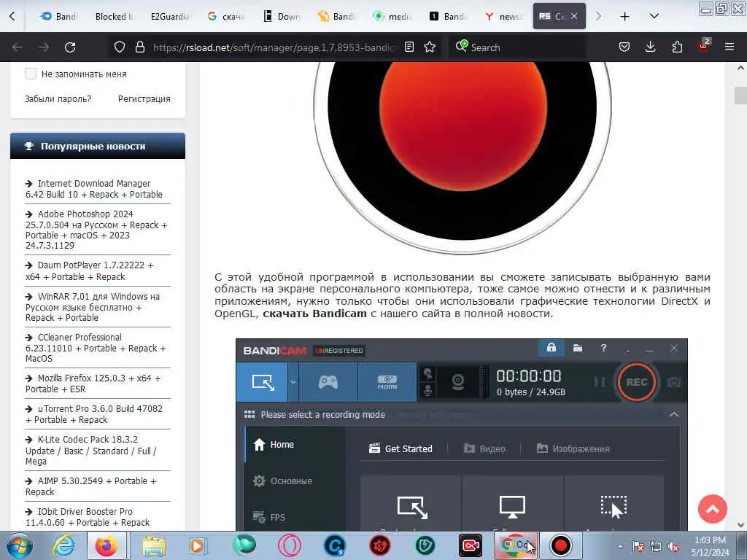Switch to the Down tab
747x560 pixels.
click(282, 17)
